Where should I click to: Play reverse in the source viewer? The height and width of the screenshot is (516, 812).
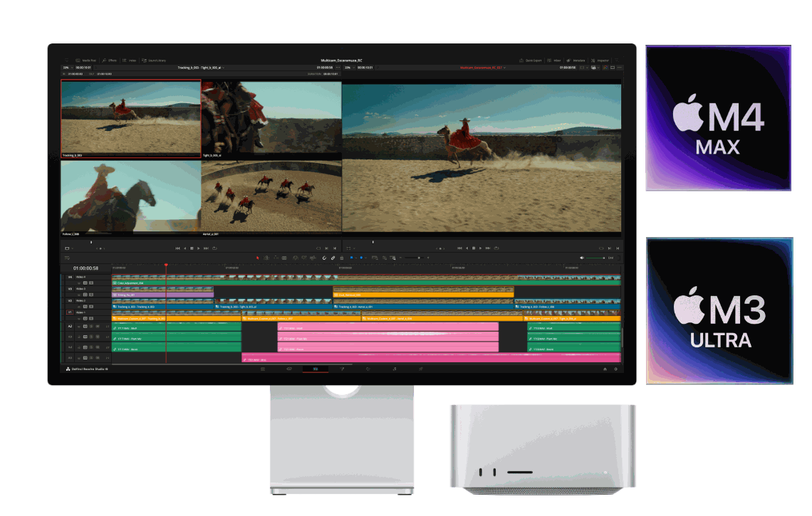[185, 248]
